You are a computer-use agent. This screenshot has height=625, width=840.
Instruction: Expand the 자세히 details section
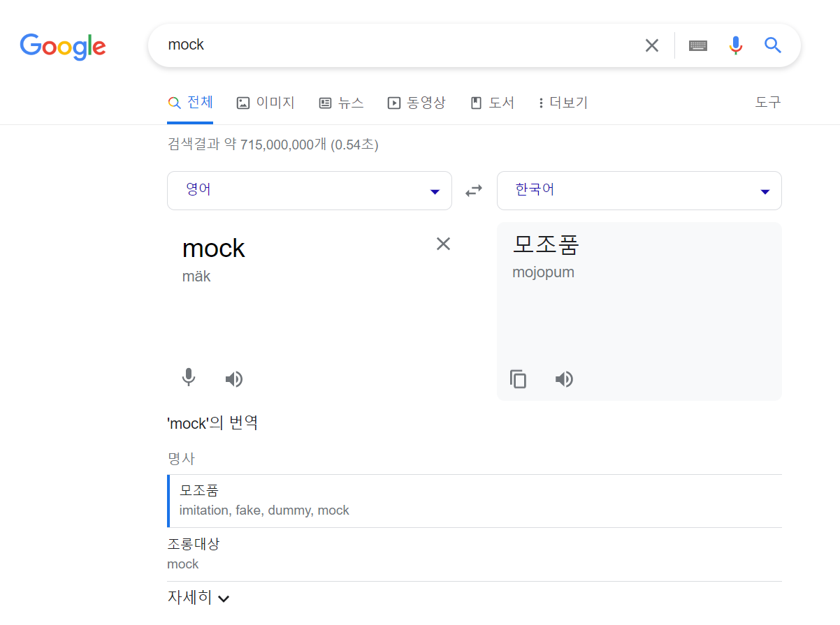198,598
